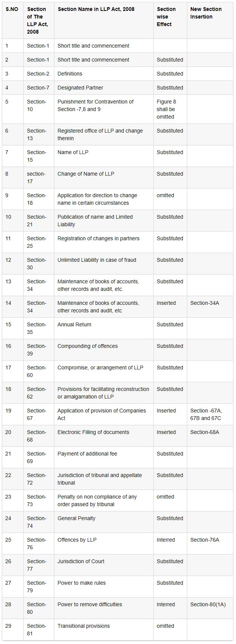Viewport: 236px width, 644px height.
Task: Click the "Section-76A" cell
Action: tap(205, 540)
